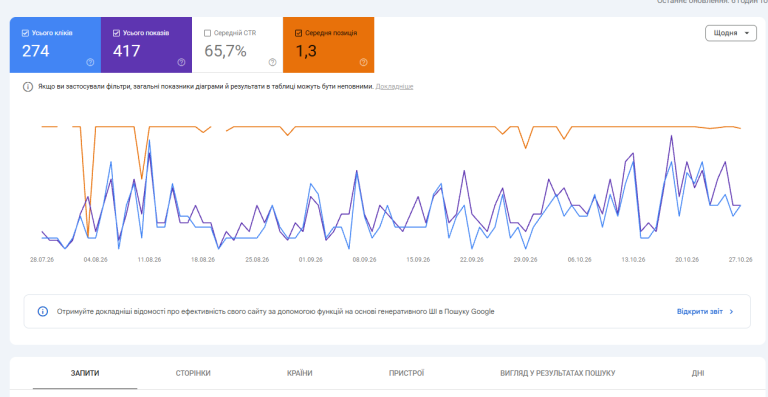Click the 274 total clicks value

pyautogui.click(x=36, y=51)
